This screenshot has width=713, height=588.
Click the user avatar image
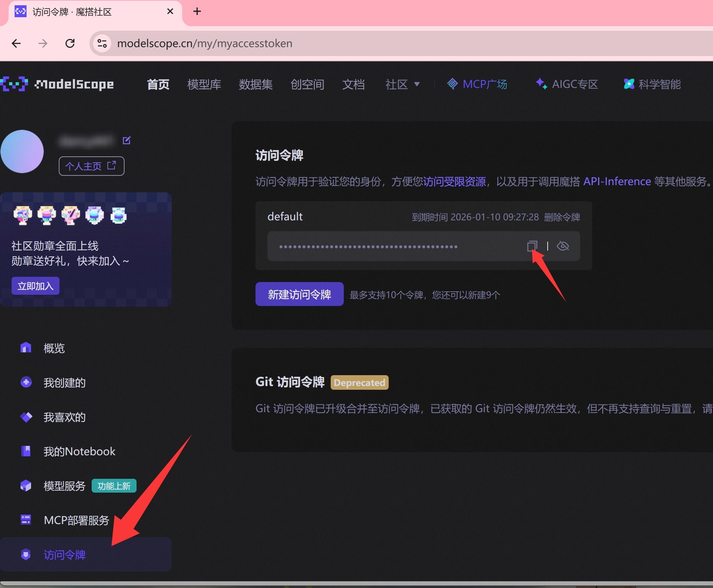pos(22,151)
